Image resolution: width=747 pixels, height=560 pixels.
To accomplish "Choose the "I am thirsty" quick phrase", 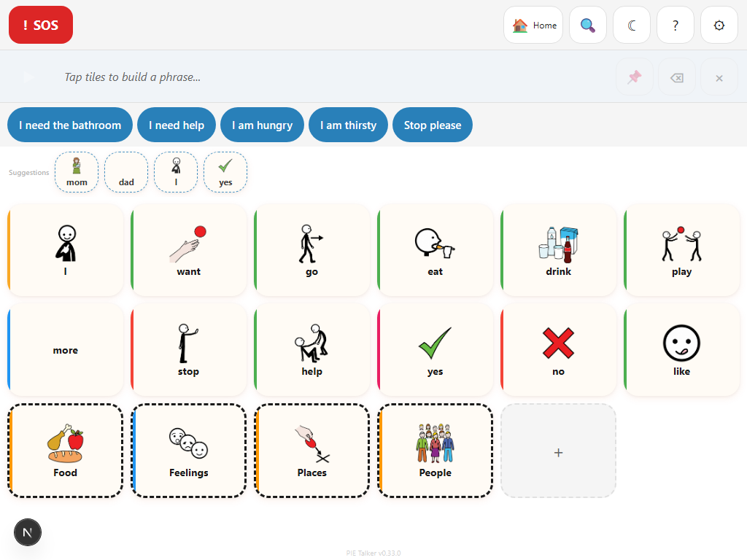I will click(x=348, y=125).
